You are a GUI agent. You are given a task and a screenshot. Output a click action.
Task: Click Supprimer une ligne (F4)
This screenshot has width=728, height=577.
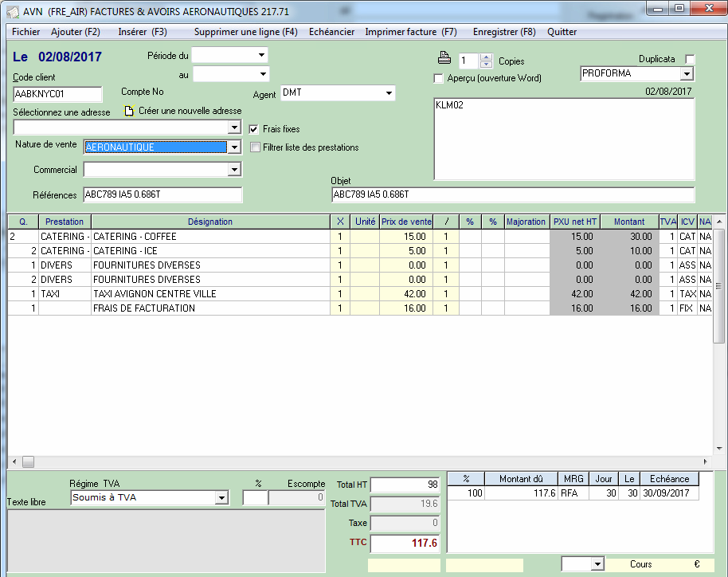point(245,32)
